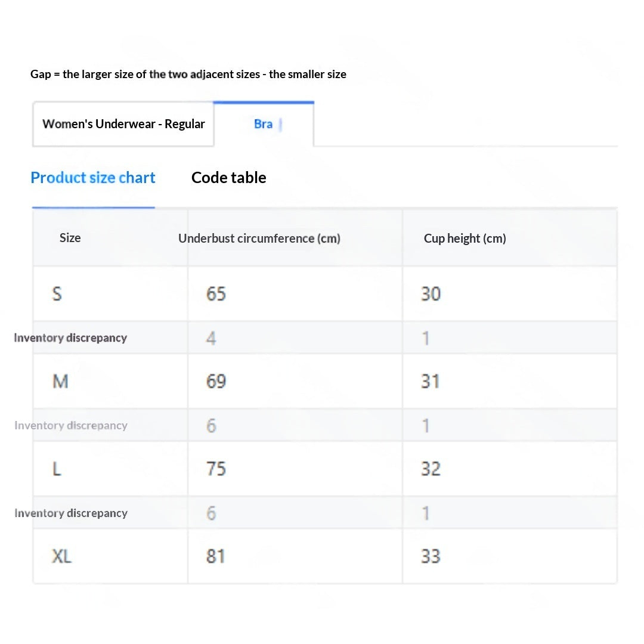Click the Underbust circumference (cm) header
This screenshot has width=644, height=644.
(259, 238)
